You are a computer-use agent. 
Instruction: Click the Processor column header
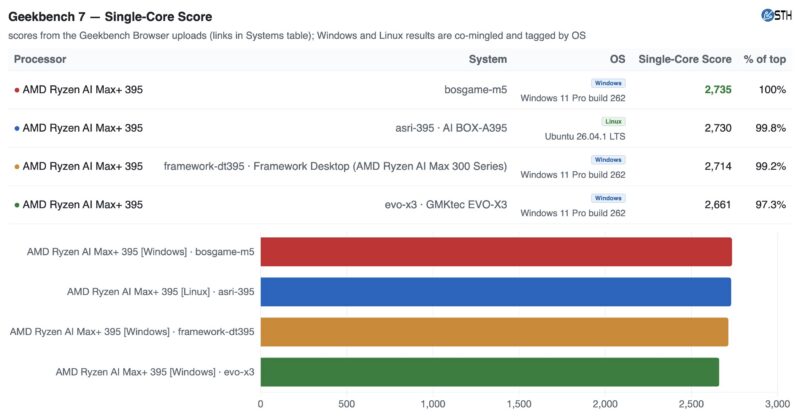(x=40, y=59)
